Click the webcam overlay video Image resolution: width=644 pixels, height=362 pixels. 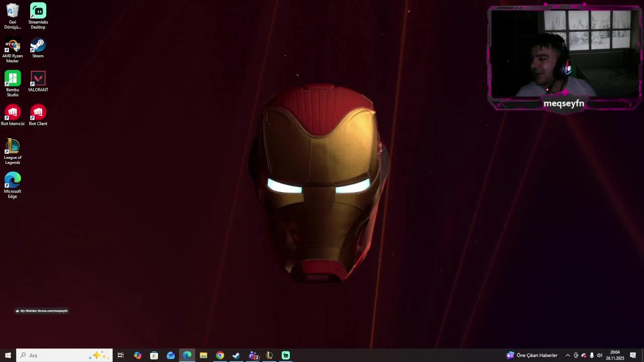[x=564, y=53]
